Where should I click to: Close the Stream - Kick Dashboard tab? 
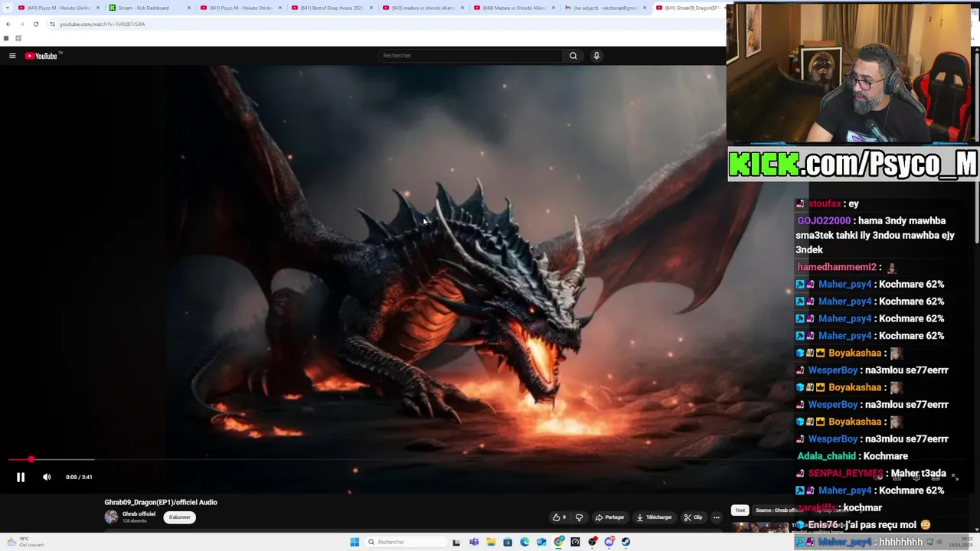tap(189, 8)
